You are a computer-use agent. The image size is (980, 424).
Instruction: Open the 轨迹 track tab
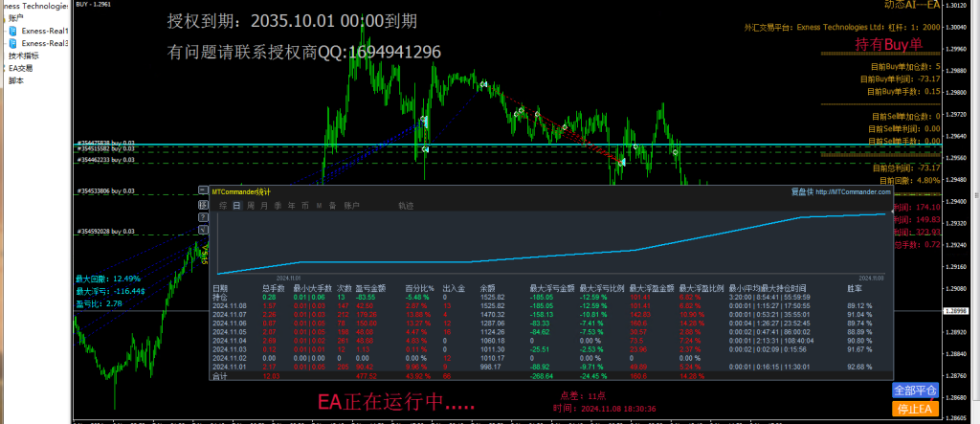(406, 205)
